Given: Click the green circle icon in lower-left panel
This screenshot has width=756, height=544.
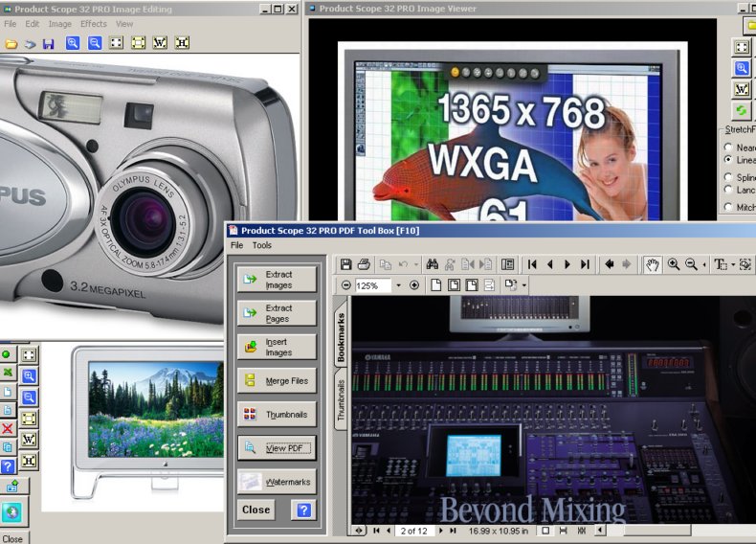Looking at the screenshot, I should 7,354.
